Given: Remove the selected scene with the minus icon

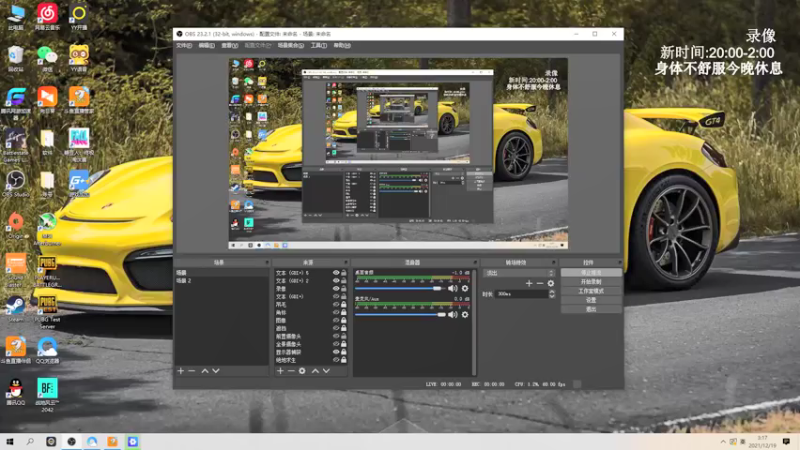Looking at the screenshot, I should [x=192, y=371].
